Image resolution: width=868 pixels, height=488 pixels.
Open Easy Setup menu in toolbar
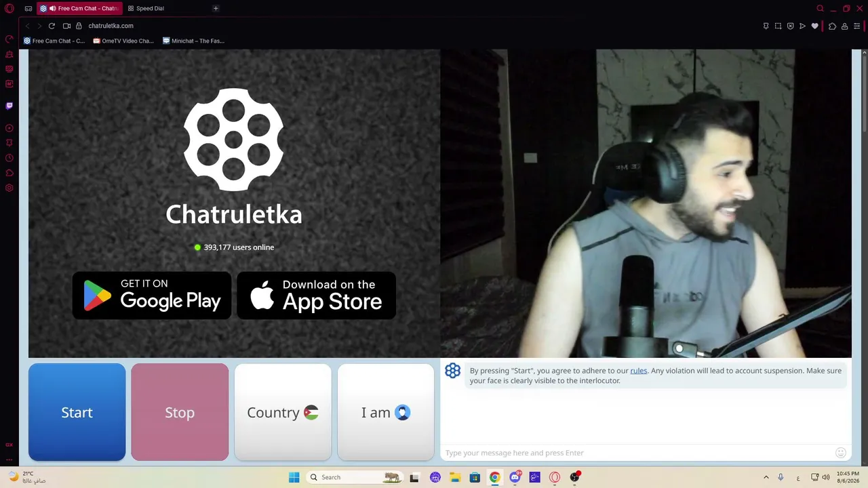[x=856, y=26]
